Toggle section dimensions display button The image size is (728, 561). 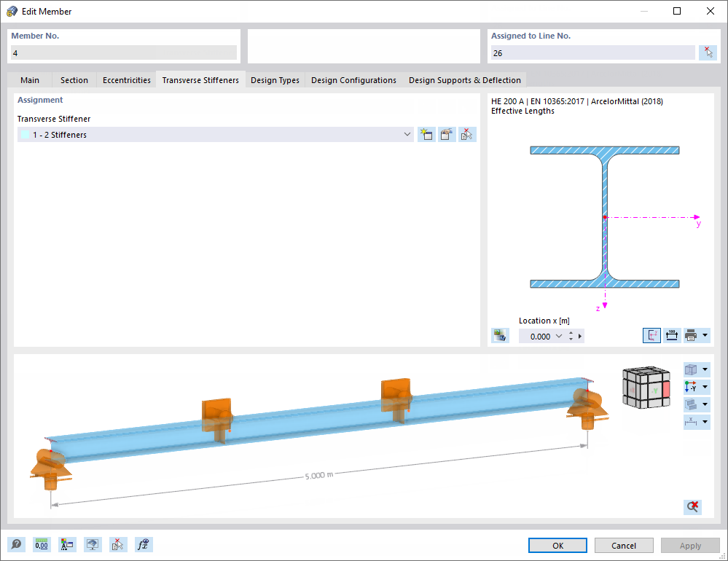pos(672,335)
